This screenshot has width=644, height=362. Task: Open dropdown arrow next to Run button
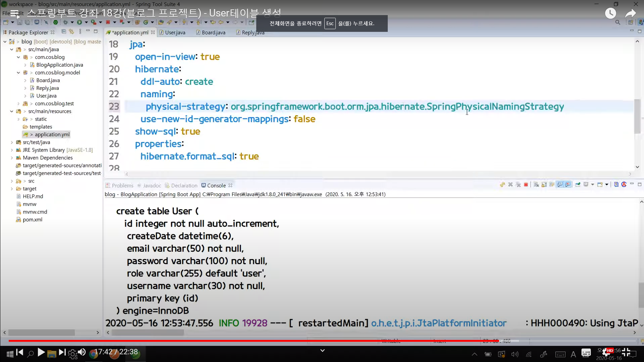coord(86,22)
